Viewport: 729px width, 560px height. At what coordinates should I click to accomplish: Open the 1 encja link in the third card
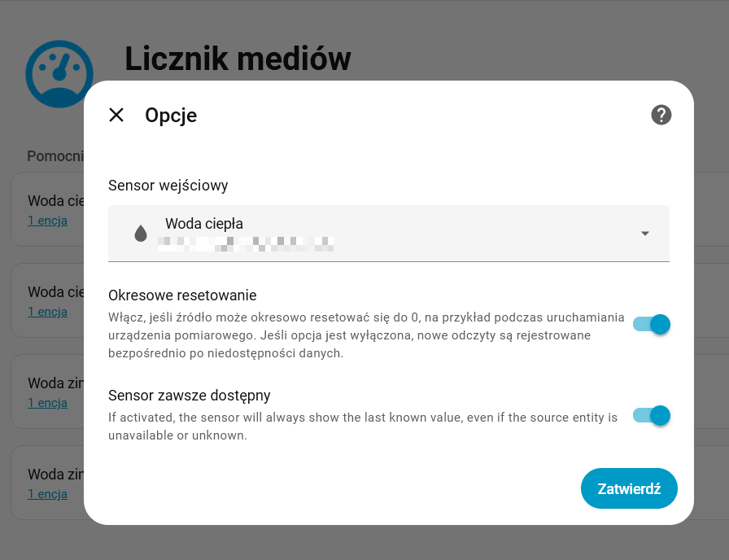[47, 403]
